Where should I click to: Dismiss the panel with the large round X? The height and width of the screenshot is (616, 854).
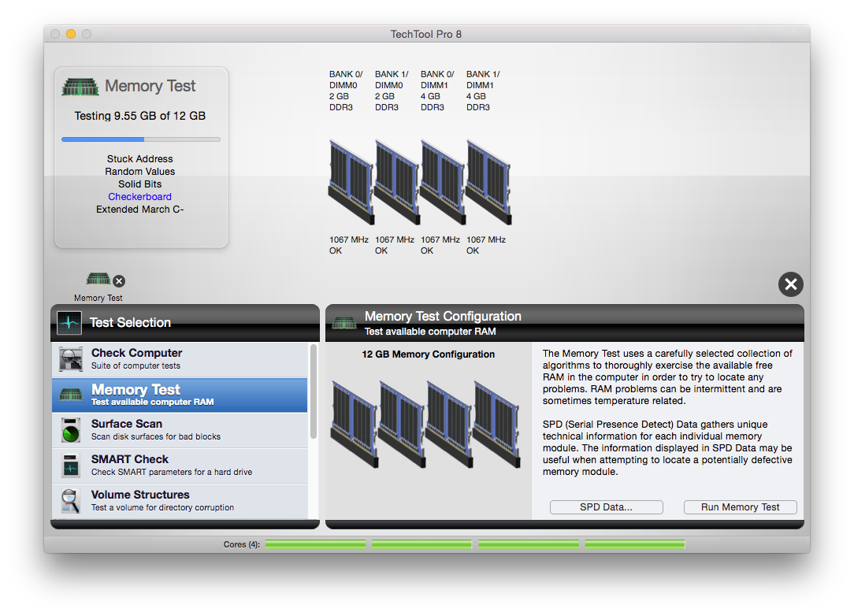pyautogui.click(x=790, y=284)
